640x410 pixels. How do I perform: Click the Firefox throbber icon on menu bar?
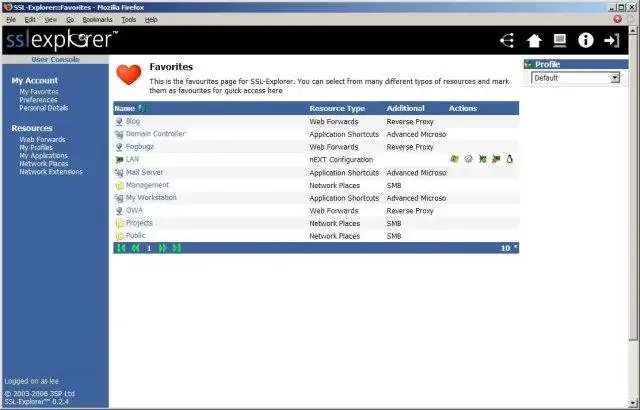click(618, 19)
